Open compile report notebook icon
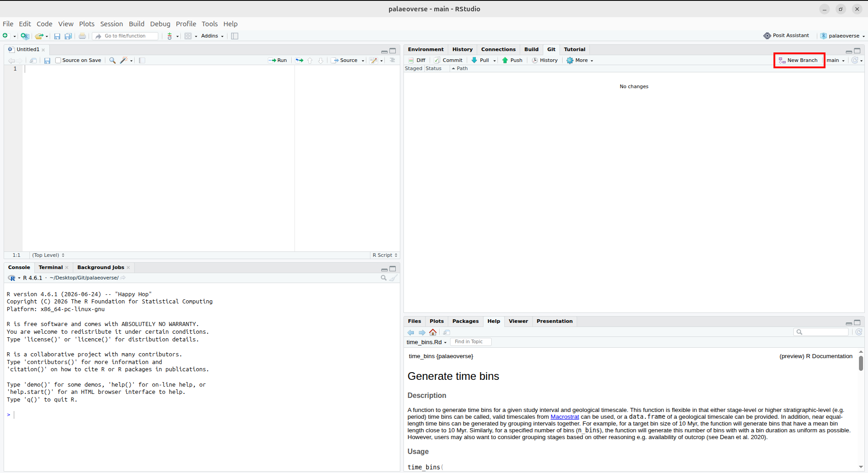868x473 pixels. [142, 61]
